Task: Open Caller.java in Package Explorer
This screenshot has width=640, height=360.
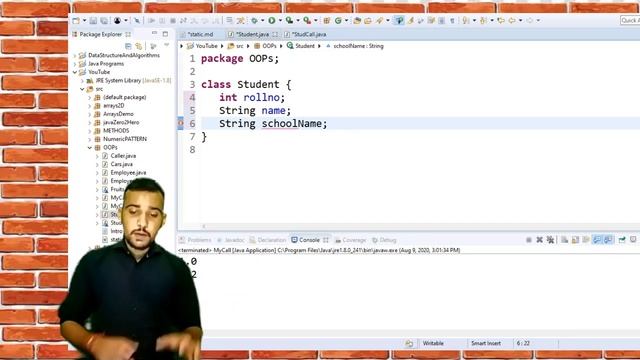Action: pyautogui.click(x=123, y=156)
